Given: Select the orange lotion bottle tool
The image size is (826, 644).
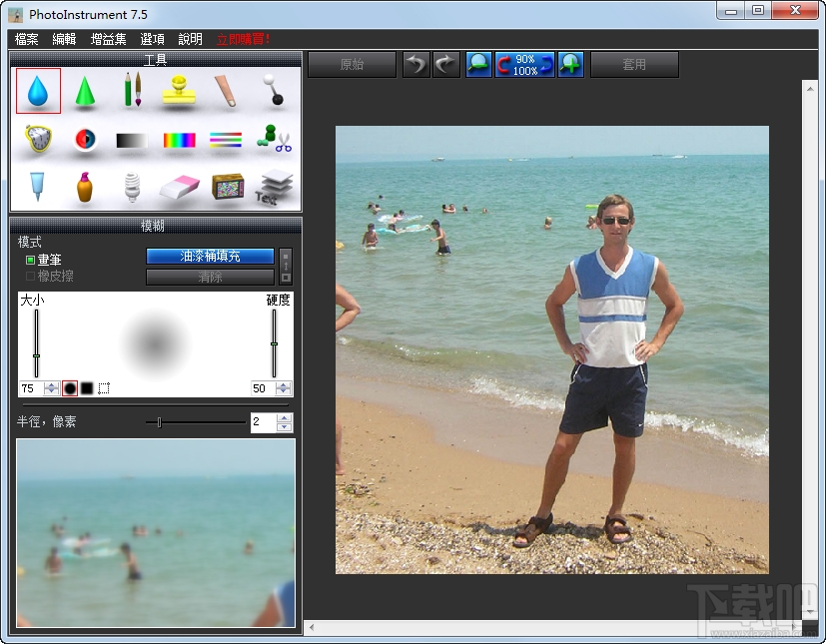Looking at the screenshot, I should click(x=84, y=187).
